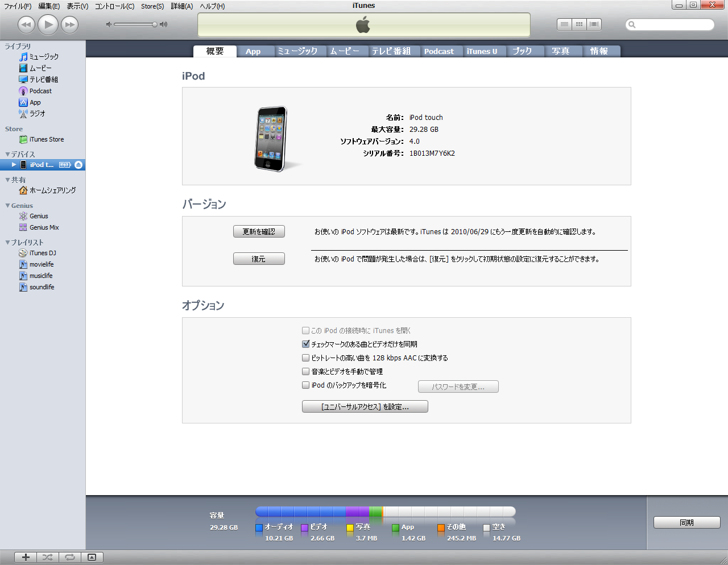728x565 pixels.
Task: Click the 同期 sync button
Action: pyautogui.click(x=687, y=522)
